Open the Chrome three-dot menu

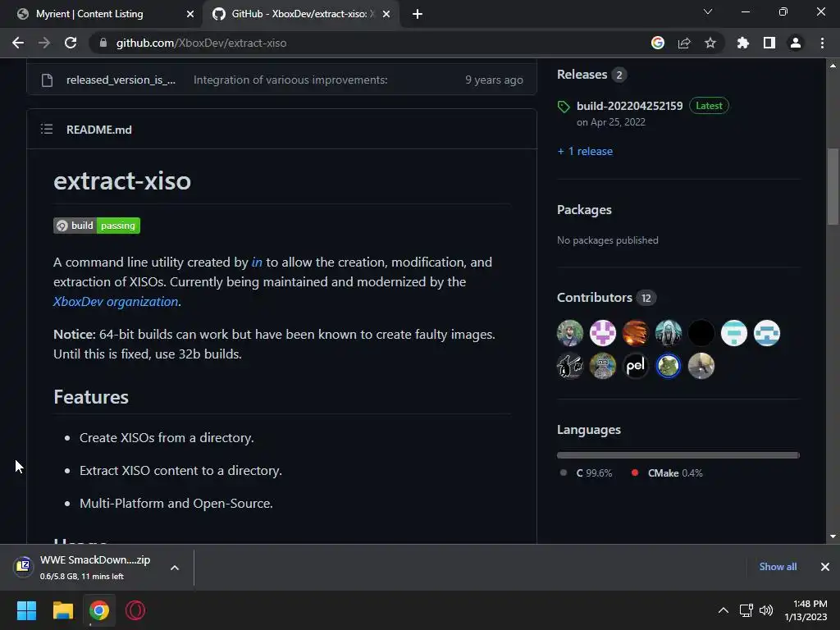[x=822, y=43]
